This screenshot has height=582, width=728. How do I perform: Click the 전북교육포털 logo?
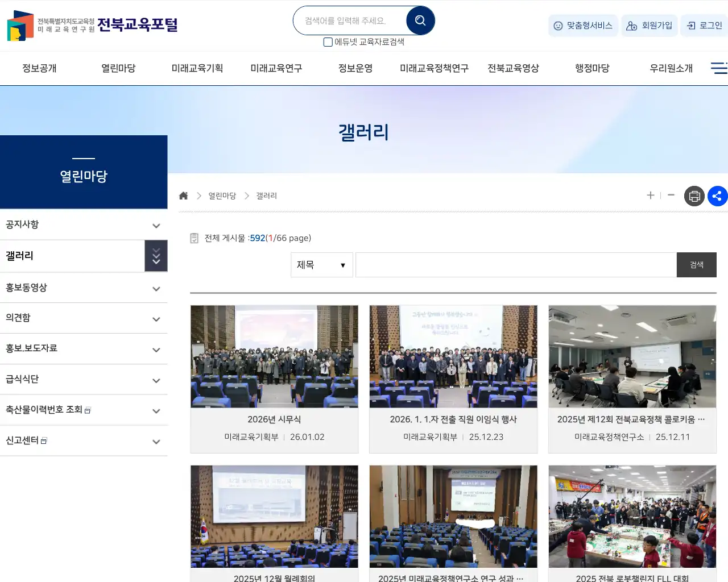(x=91, y=25)
